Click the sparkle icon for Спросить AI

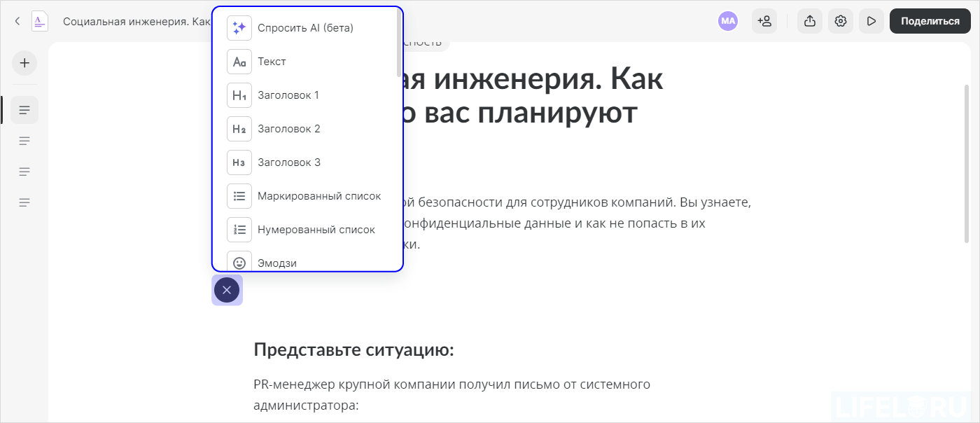(239, 27)
